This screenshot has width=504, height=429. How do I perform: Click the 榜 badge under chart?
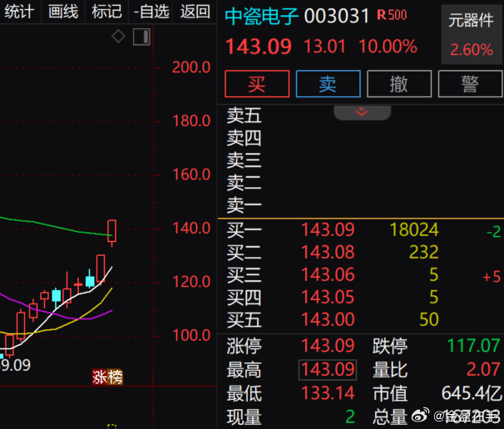click(x=115, y=377)
